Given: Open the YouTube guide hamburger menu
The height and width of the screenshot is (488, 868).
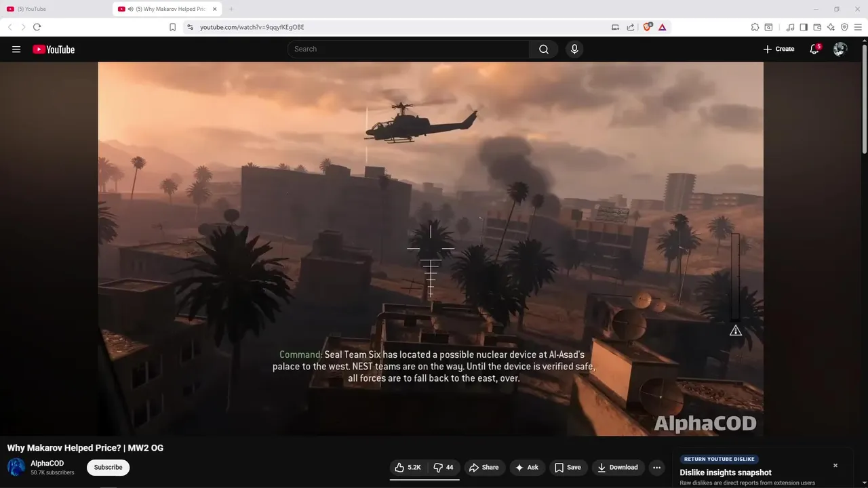Looking at the screenshot, I should (x=16, y=49).
